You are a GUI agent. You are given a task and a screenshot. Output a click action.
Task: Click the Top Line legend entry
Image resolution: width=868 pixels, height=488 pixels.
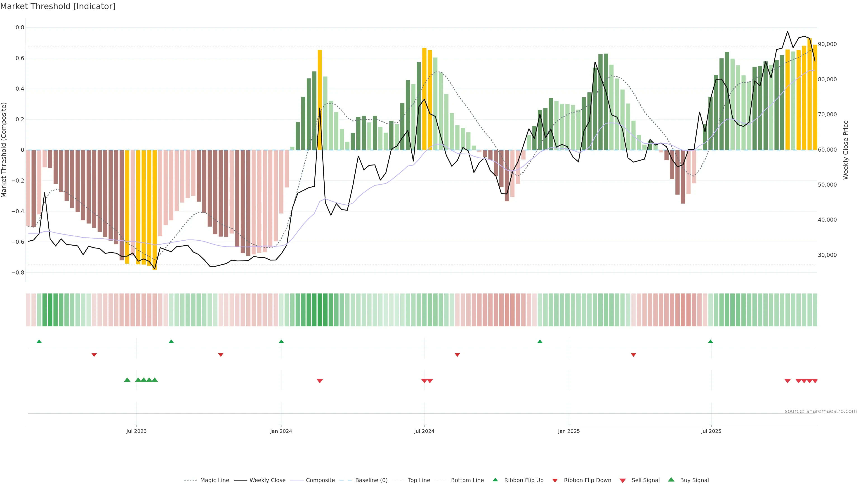tap(419, 480)
